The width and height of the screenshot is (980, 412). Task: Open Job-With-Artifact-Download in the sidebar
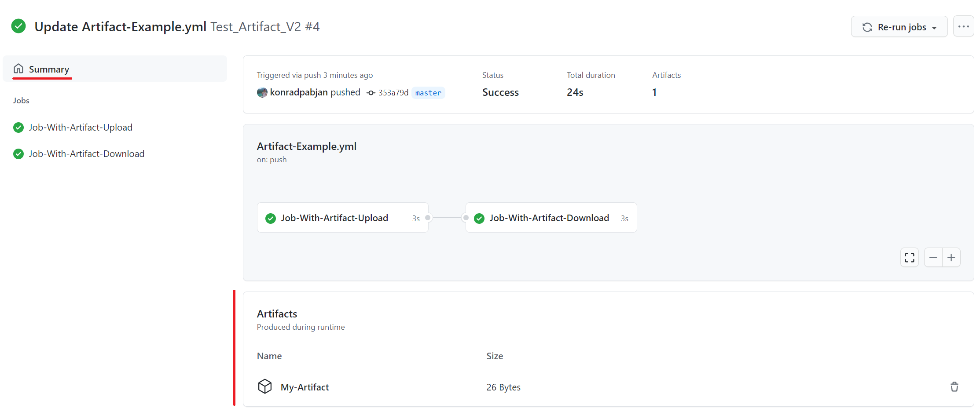[x=87, y=154]
